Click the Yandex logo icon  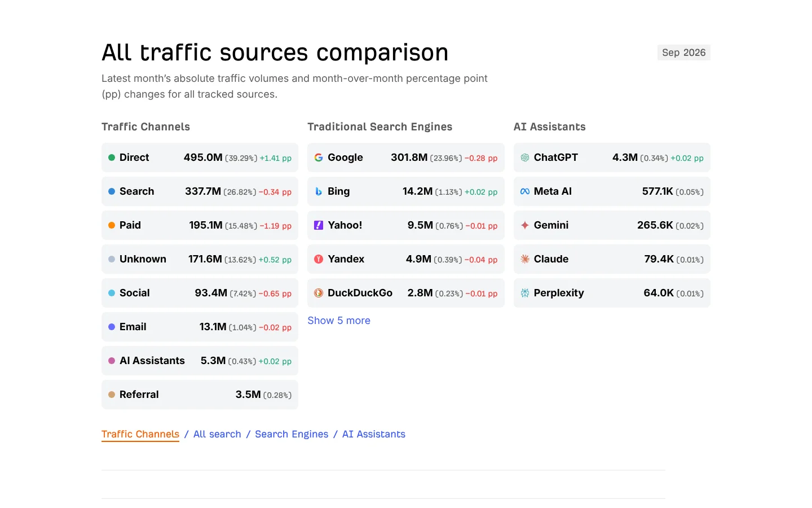click(x=319, y=259)
